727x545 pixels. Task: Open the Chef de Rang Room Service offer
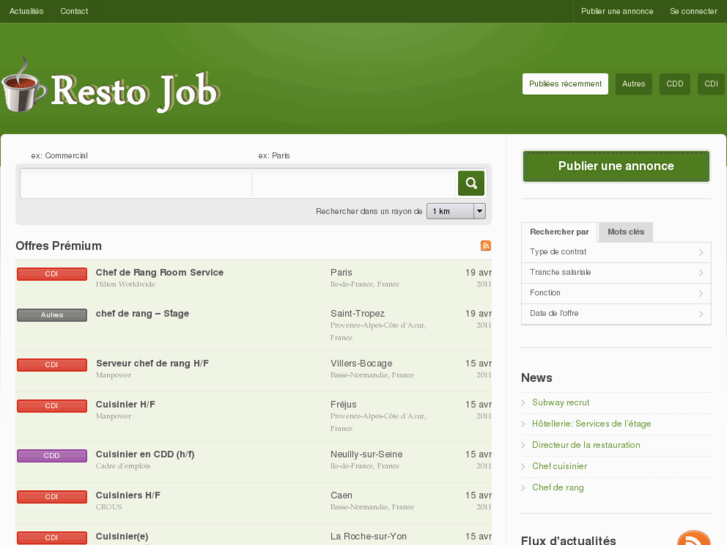point(159,273)
